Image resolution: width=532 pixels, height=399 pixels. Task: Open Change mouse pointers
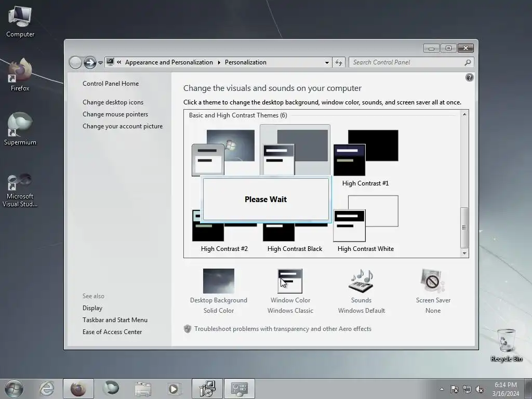pos(115,114)
